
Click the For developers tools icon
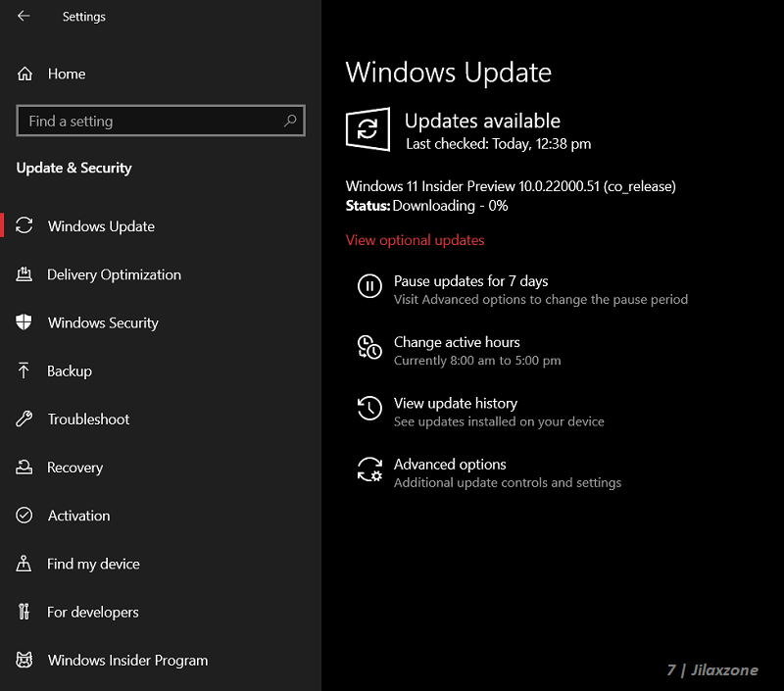pos(24,612)
